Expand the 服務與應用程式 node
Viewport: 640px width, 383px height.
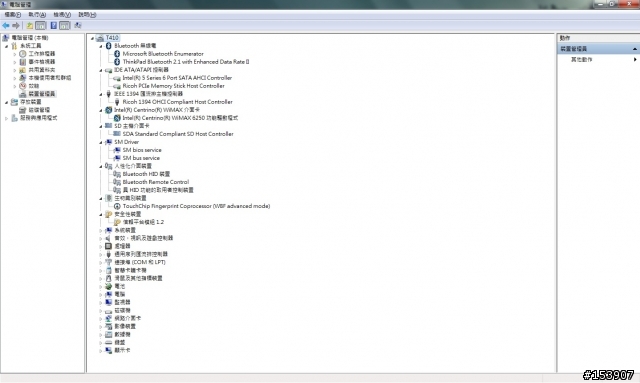tap(7, 118)
